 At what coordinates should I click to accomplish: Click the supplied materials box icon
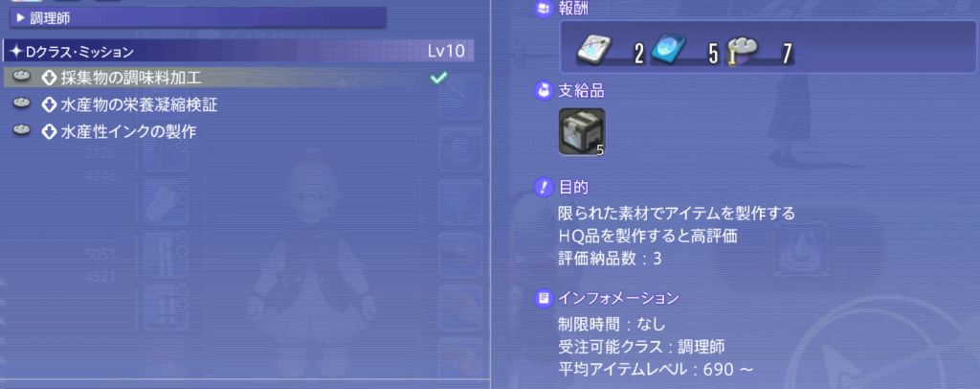(581, 131)
